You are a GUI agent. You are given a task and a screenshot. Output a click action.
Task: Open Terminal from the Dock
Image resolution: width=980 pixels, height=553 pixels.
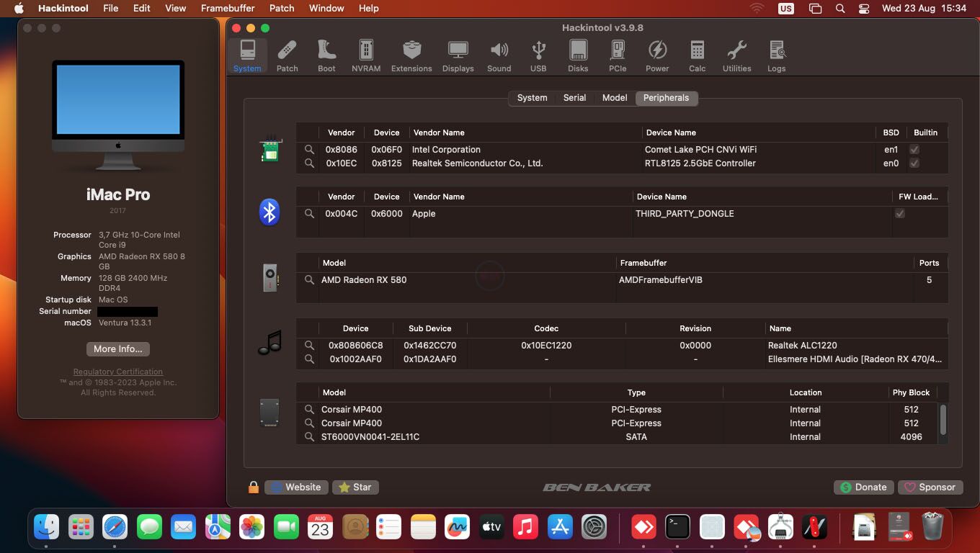click(677, 528)
